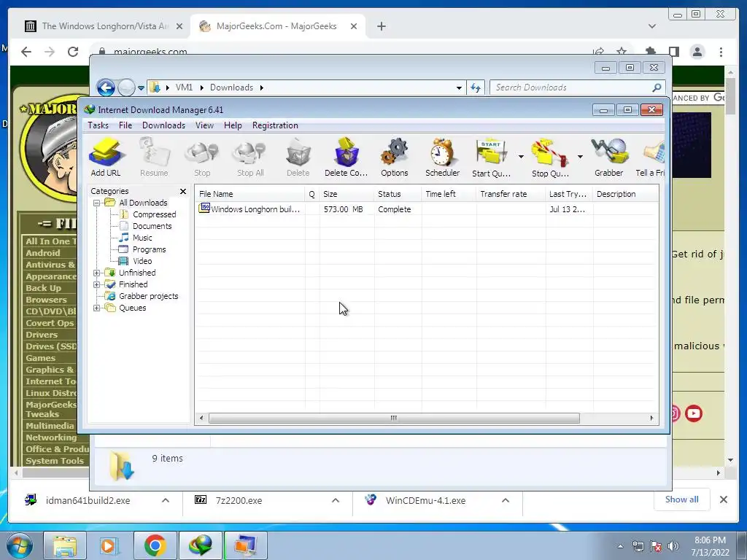Click the Resume toolbar icon
Image resolution: width=747 pixels, height=560 pixels.
pyautogui.click(x=154, y=157)
